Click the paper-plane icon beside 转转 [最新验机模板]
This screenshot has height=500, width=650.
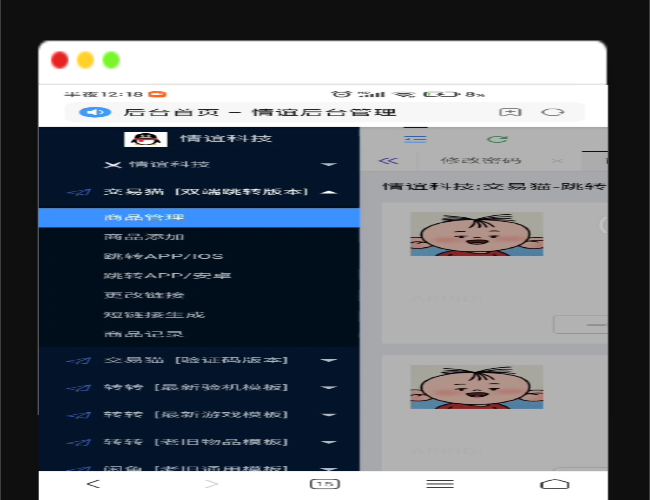pos(79,388)
